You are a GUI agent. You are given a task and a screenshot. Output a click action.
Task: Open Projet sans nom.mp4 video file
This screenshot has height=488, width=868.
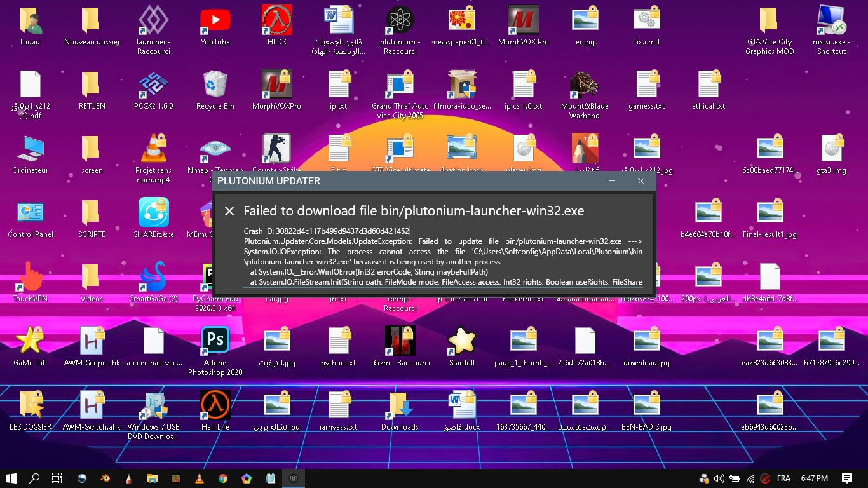pos(153,159)
